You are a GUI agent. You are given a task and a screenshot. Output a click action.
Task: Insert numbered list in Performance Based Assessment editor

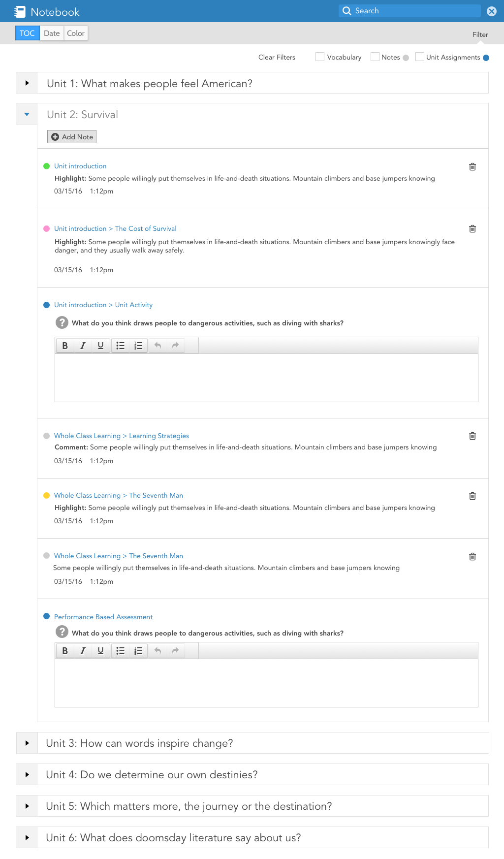pyautogui.click(x=138, y=651)
